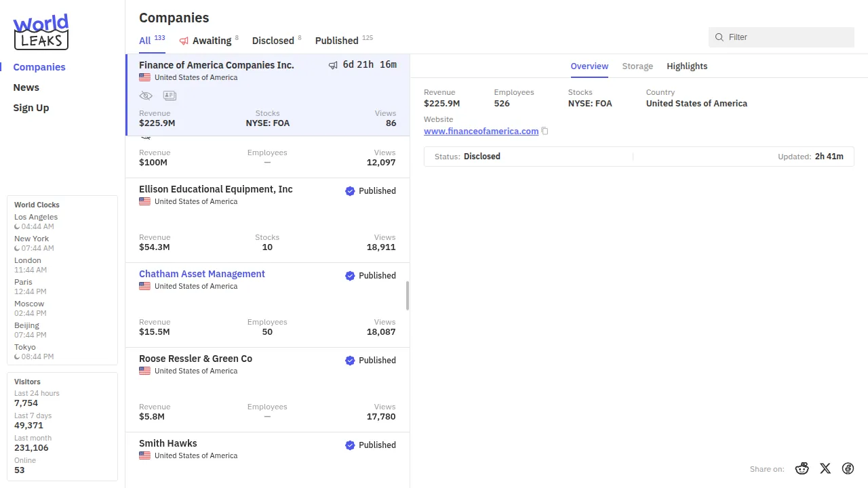Go to the News page
The image size is (868, 488).
(26, 87)
